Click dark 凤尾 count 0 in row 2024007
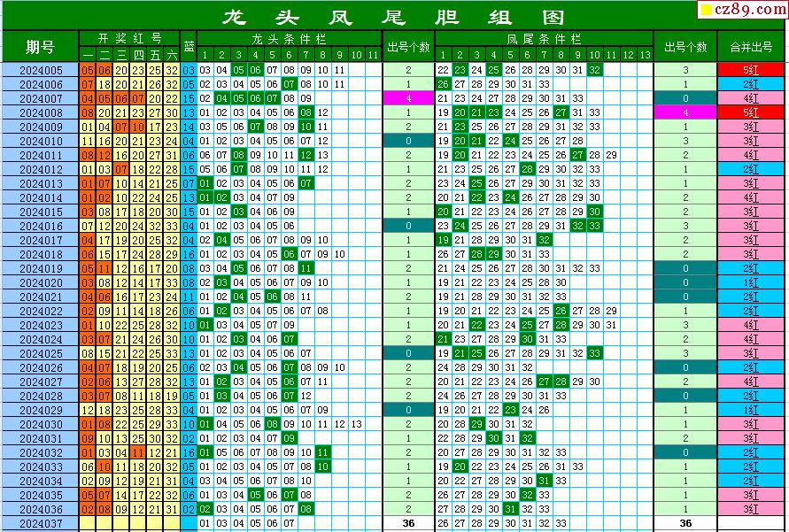Screen dimensions: 789x532 point(685,98)
